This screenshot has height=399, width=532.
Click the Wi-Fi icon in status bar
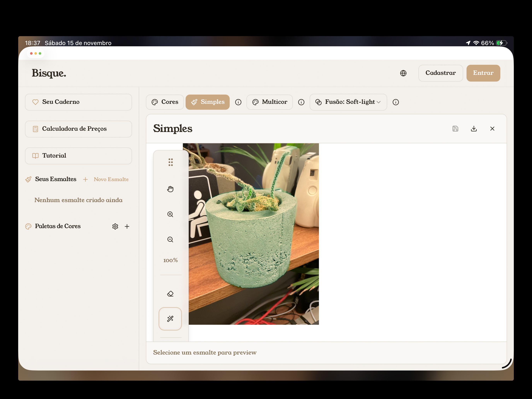(x=476, y=43)
